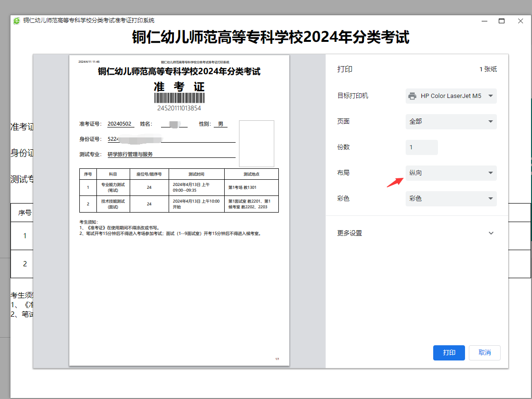532x399 pixels.
Task: Click the printer icon beside HP Color LaserJet
Action: [x=412, y=96]
